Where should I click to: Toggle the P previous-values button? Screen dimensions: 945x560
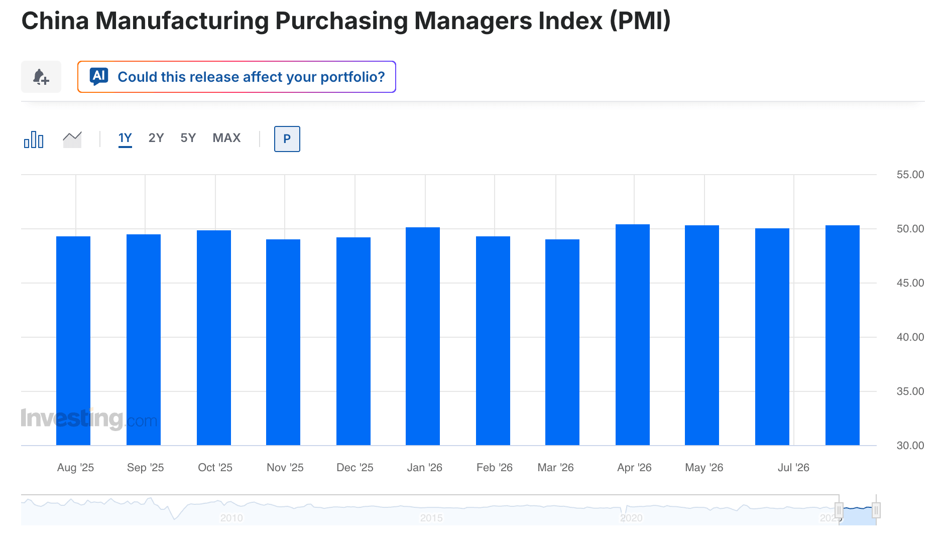287,139
